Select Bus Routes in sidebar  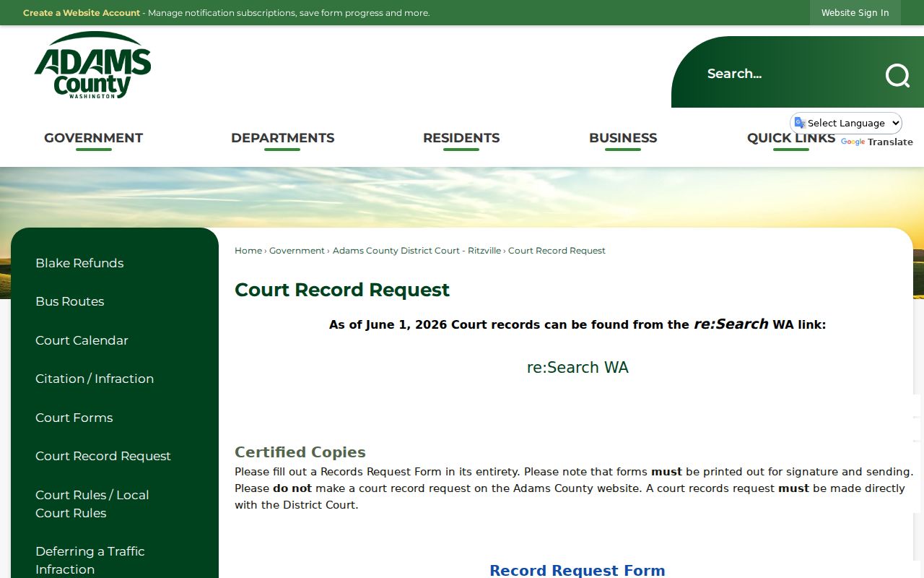70,301
